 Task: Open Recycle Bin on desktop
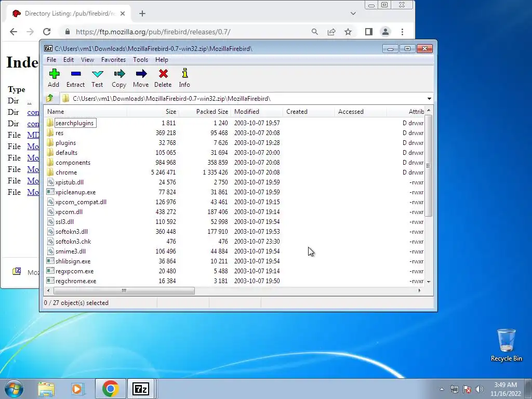tap(506, 345)
